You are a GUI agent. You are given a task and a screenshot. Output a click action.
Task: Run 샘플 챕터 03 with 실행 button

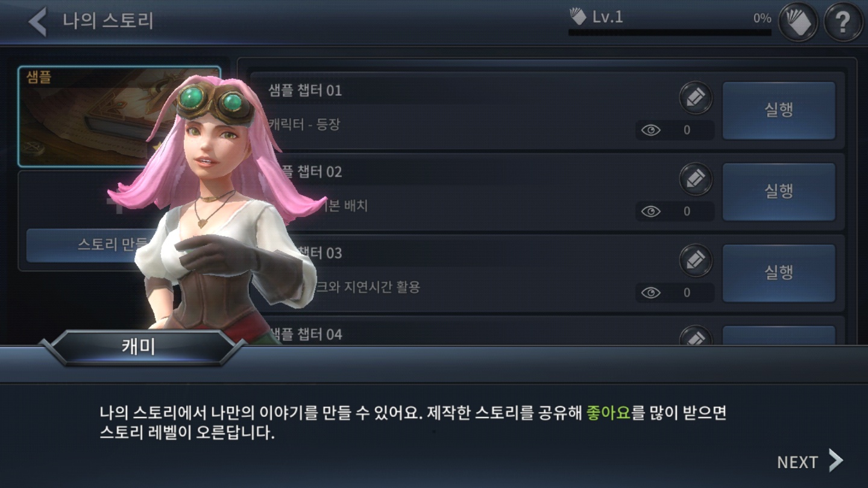(779, 273)
